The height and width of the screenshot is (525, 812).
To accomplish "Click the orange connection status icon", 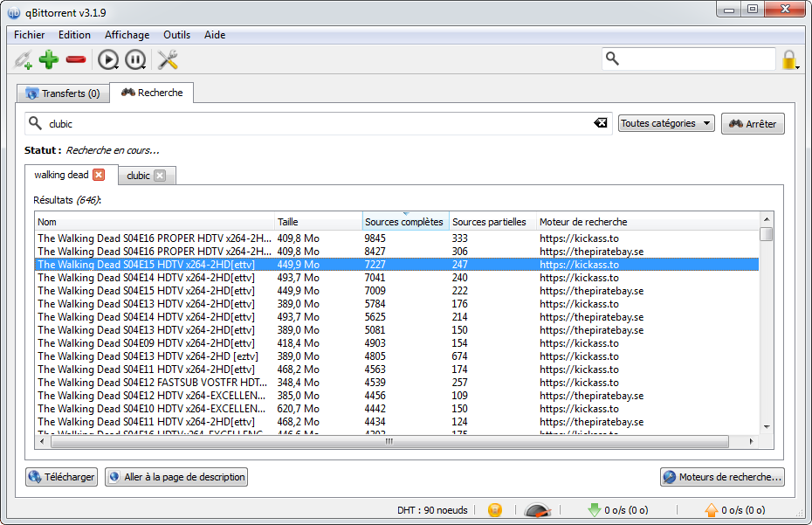I will (x=495, y=510).
